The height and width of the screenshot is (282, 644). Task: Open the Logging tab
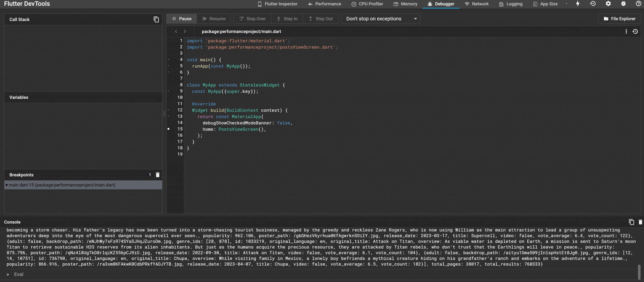click(511, 4)
